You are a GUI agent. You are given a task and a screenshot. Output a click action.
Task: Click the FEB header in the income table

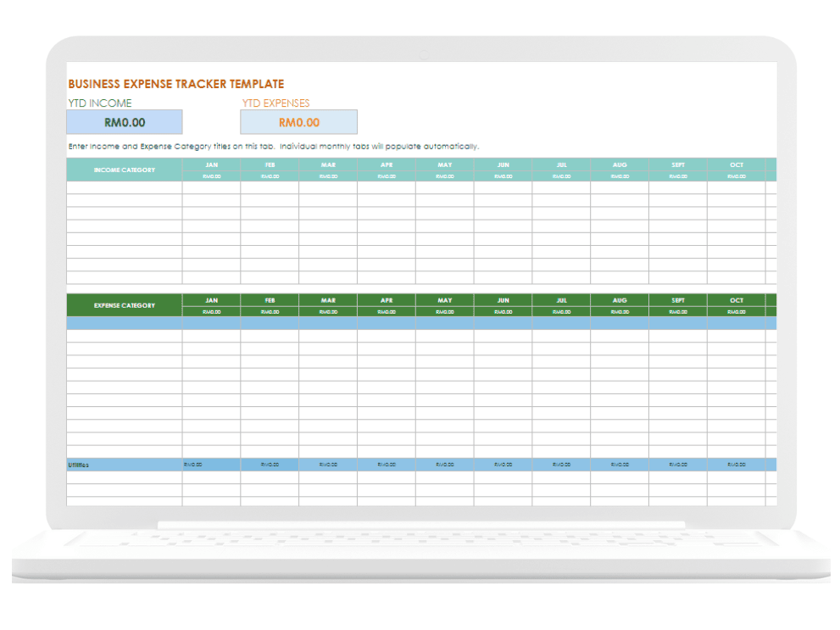click(270, 165)
